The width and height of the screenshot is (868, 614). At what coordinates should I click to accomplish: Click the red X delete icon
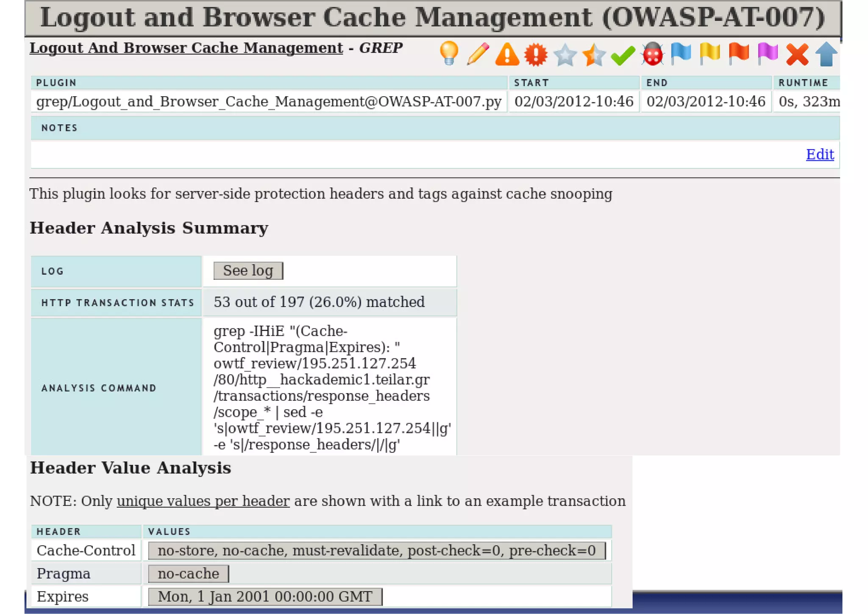click(797, 55)
